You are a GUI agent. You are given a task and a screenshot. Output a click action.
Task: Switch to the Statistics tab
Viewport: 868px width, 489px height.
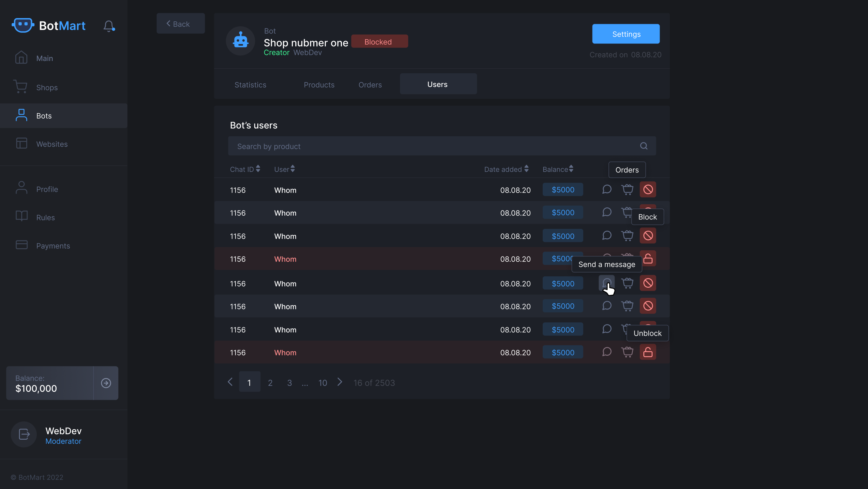tap(250, 84)
